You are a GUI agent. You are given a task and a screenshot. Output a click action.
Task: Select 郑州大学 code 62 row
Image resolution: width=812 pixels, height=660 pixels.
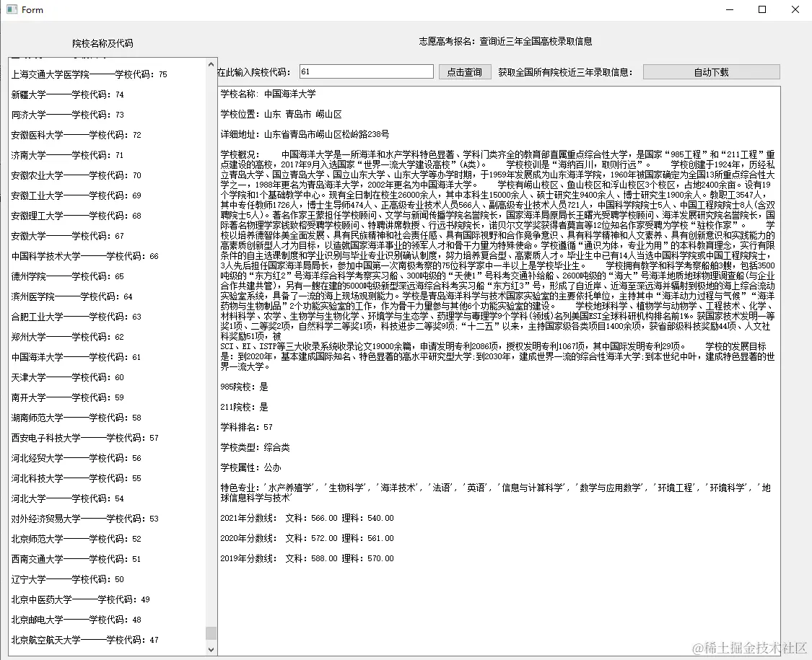[67, 337]
